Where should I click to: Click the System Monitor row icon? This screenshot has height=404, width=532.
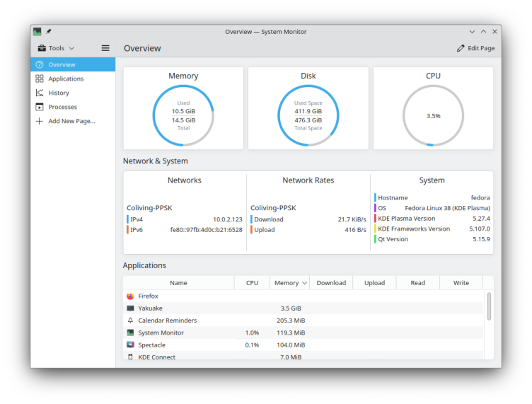coord(130,333)
